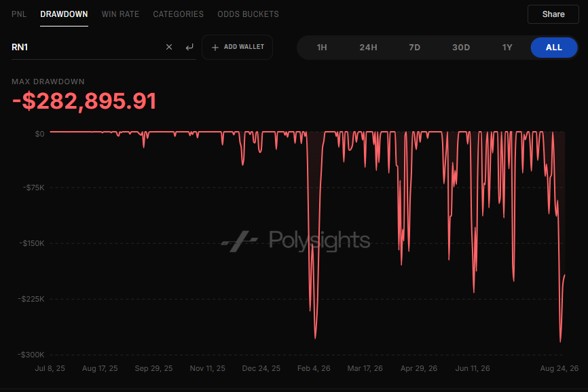Click the -$150K y-axis label
Screen dimensions: 588x392
point(32,243)
